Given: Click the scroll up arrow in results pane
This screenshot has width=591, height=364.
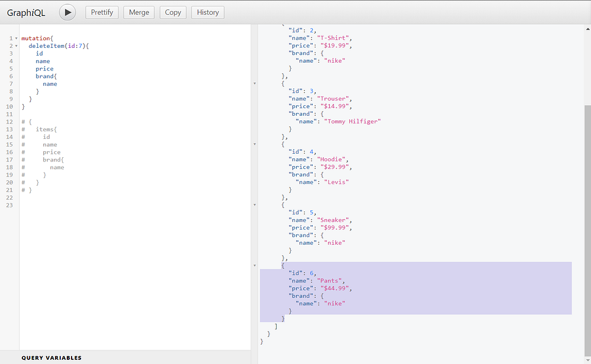Looking at the screenshot, I should [x=587, y=28].
